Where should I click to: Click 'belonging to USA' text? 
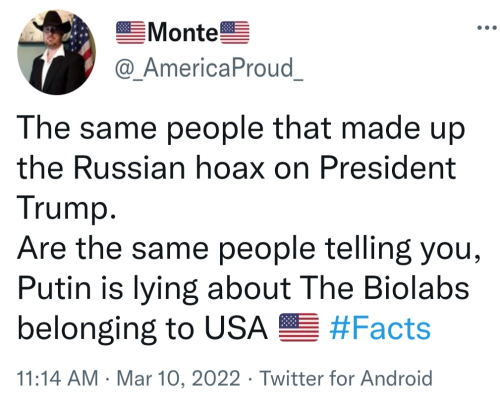click(x=142, y=329)
